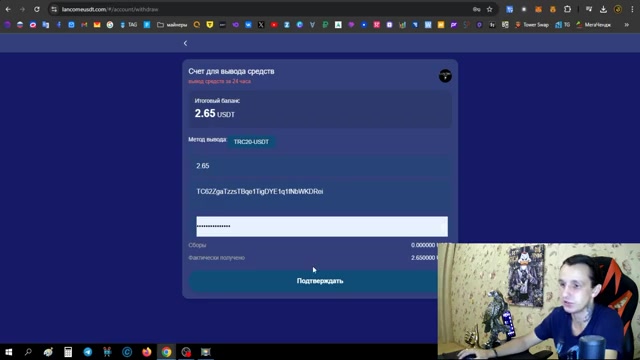Open the browser downloads icon

pos(603,9)
